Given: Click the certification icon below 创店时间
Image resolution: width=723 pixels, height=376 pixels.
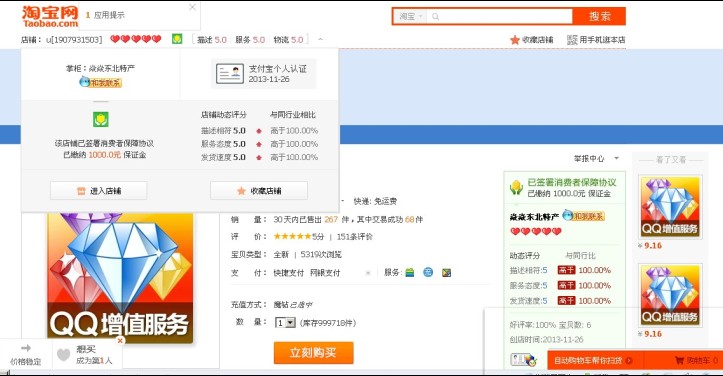Looking at the screenshot, I should (x=523, y=360).
